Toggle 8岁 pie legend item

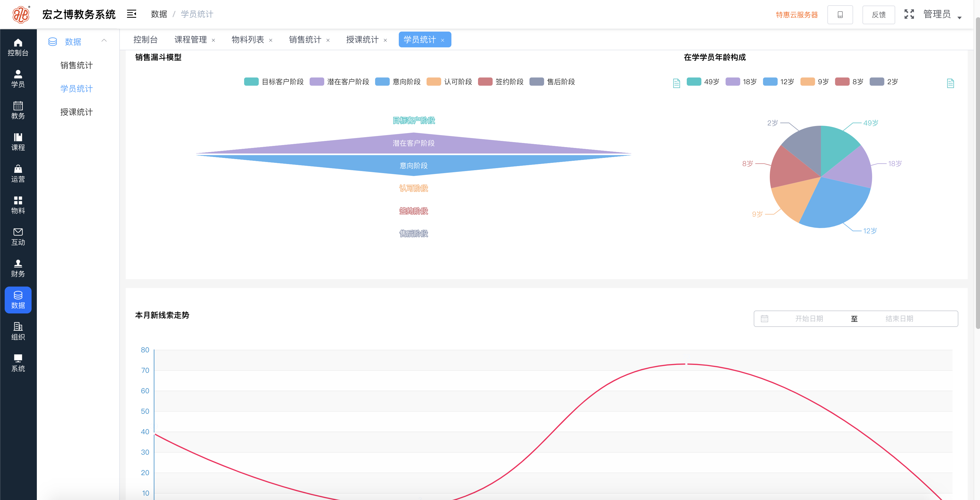pos(849,82)
